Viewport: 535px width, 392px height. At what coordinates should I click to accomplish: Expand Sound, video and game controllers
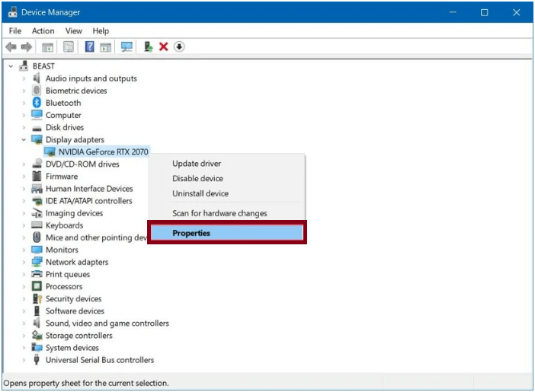click(x=24, y=323)
